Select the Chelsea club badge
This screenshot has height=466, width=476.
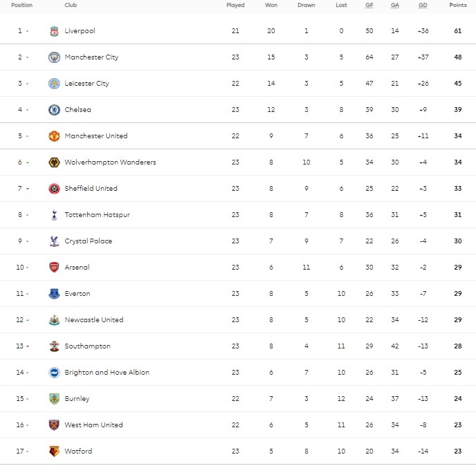point(54,109)
